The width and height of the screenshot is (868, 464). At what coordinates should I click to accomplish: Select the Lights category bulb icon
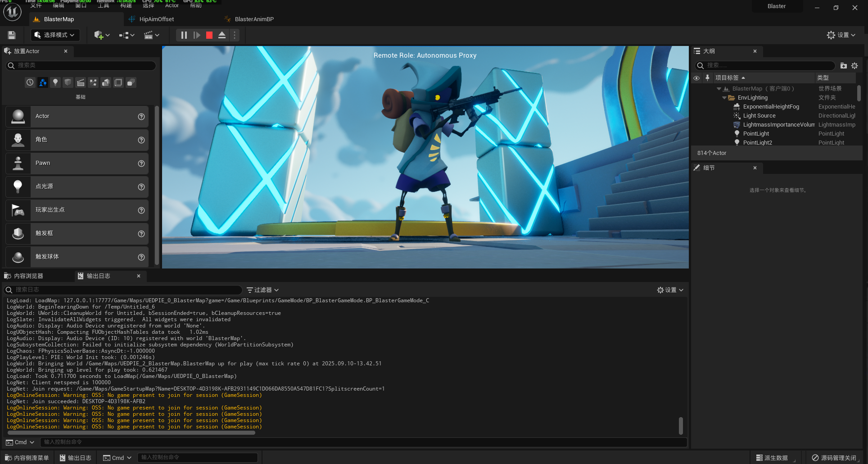55,82
